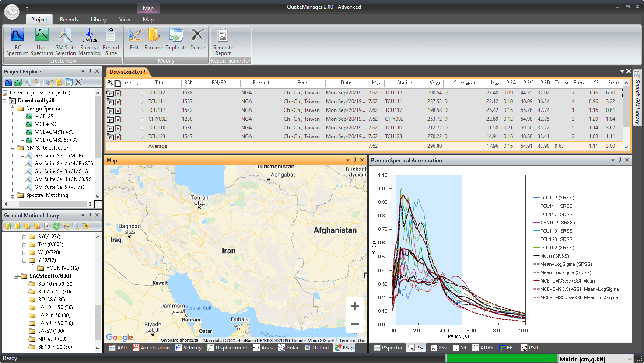The image size is (644, 363).
Task: Click refresh icon in Ground Motion Library toolbar
Action: tap(56, 226)
